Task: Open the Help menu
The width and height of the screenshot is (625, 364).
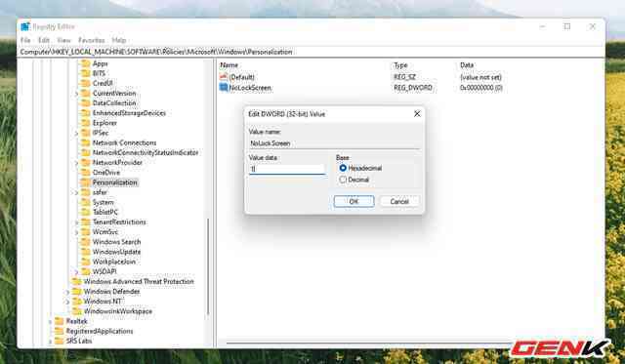Action: pos(119,40)
